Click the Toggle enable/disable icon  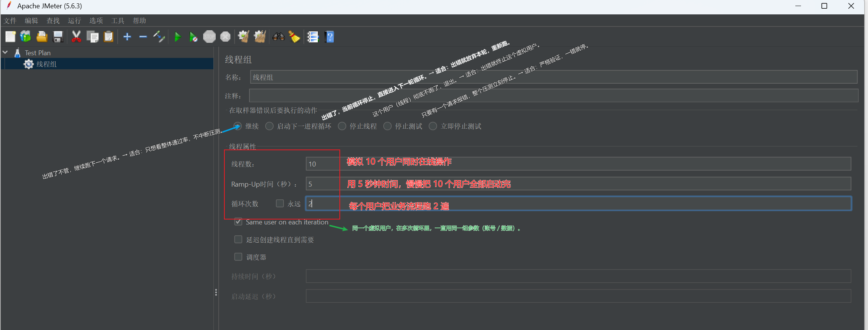tap(159, 37)
